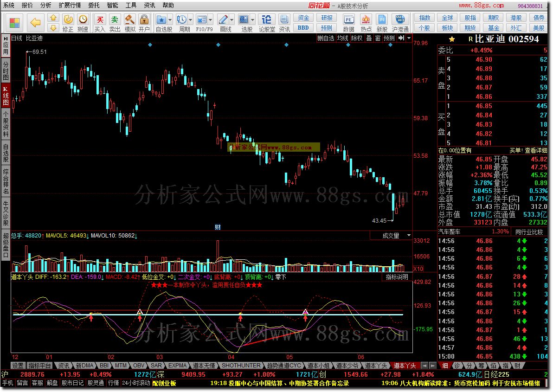This screenshot has width=553, height=392.
Task: Click the 财 marker on the K-line chart
Action: pos(218,227)
